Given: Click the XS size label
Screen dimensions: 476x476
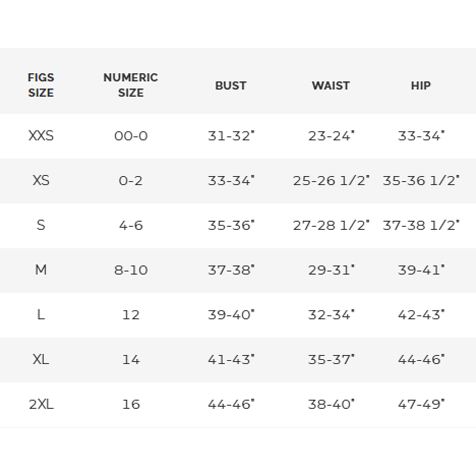Looking at the screenshot, I should pyautogui.click(x=41, y=180).
